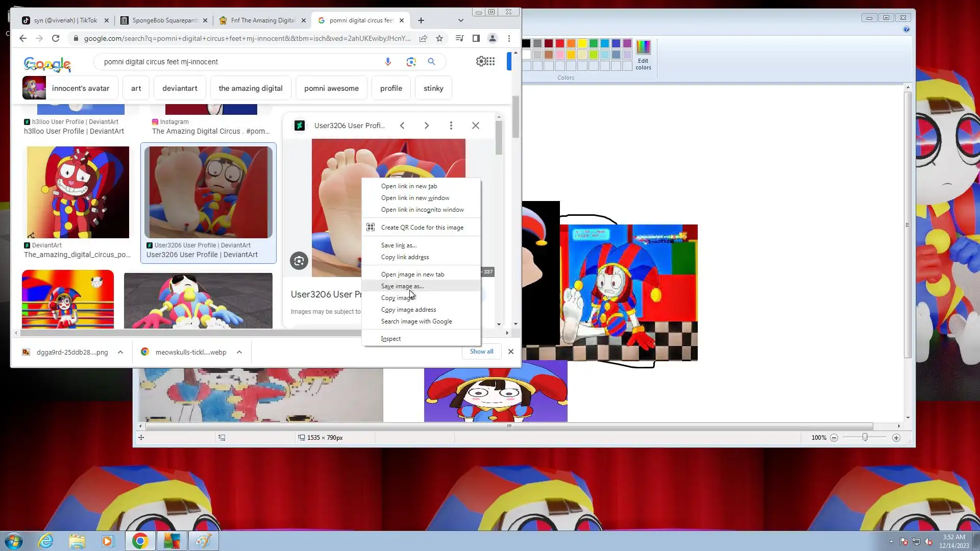Screen dimensions: 980x551
Task: Click the voice search microphone icon
Action: point(388,62)
